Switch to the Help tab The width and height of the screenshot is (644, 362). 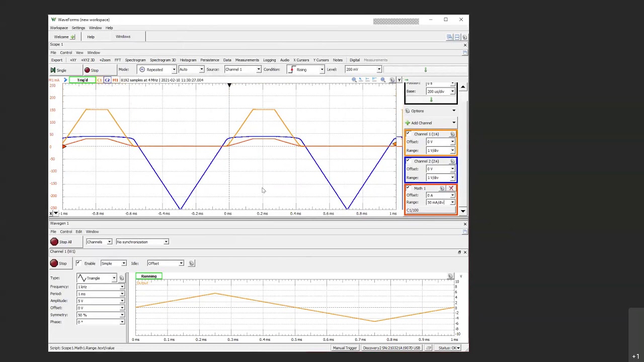coord(91,37)
